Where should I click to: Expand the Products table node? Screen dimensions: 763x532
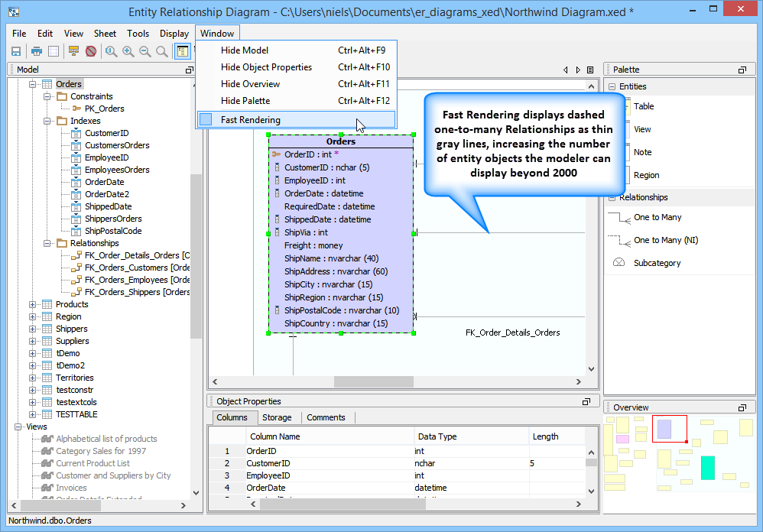pos(33,304)
